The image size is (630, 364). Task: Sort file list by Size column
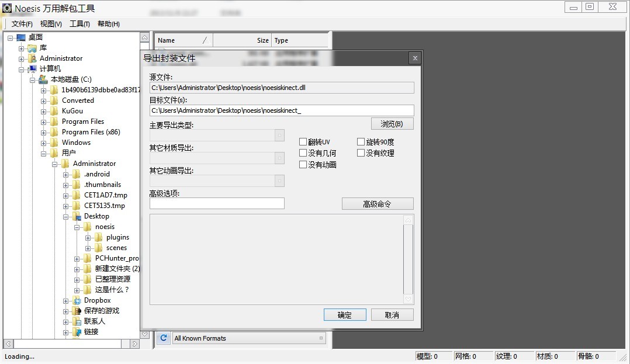pyautogui.click(x=243, y=40)
